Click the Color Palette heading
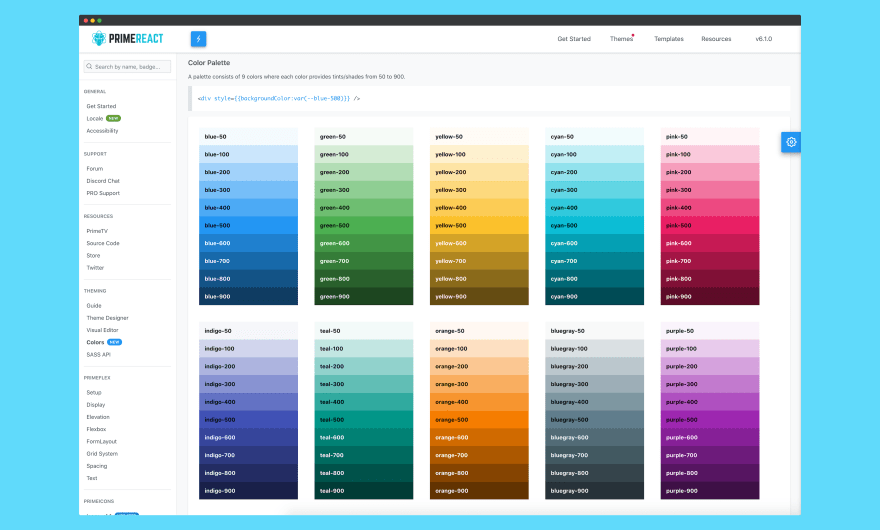This screenshot has height=530, width=880. click(x=209, y=63)
